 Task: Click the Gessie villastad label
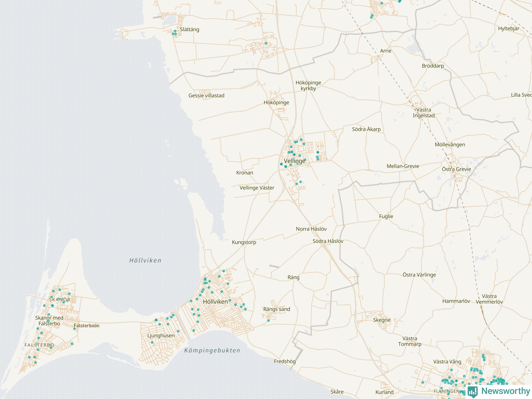pos(206,95)
